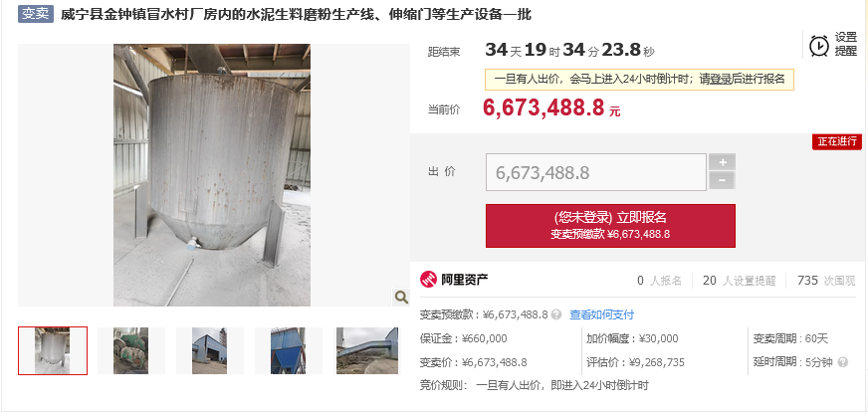The height and width of the screenshot is (416, 868).
Task: Select the conveyor belt thumbnail
Action: pyautogui.click(x=367, y=350)
